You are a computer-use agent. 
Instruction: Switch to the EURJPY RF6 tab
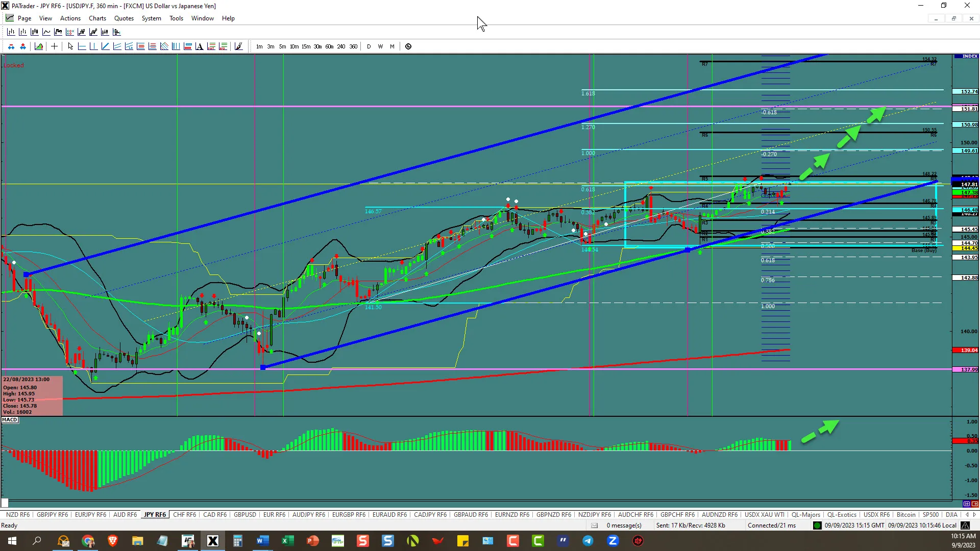(x=90, y=515)
